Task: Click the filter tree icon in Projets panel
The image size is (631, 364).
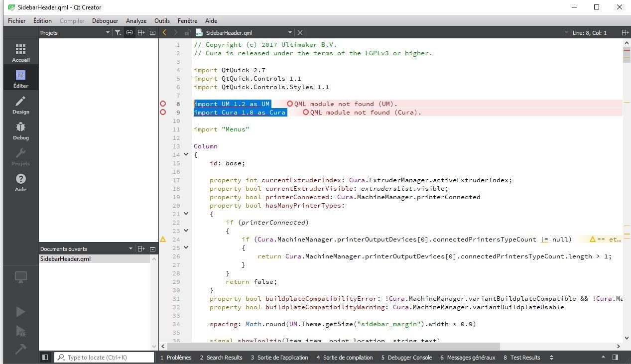Action: tap(118, 33)
